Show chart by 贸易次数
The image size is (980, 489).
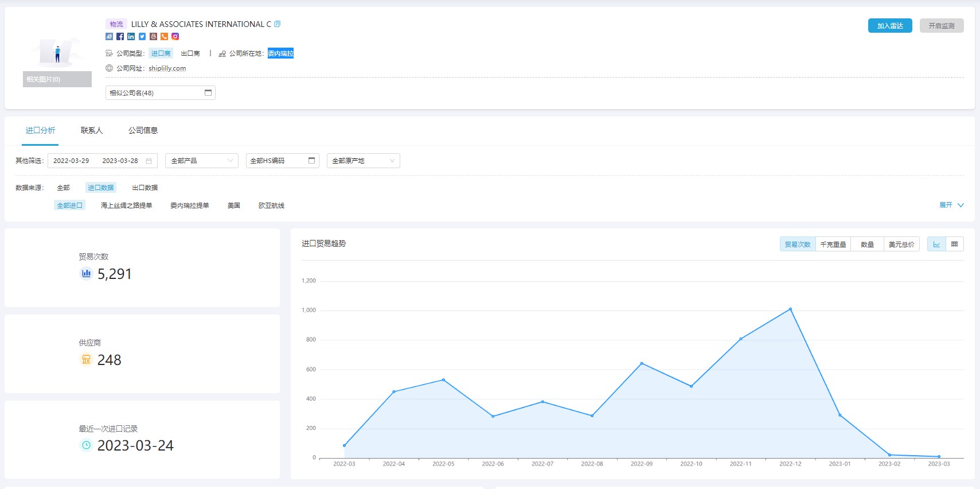[x=798, y=244]
